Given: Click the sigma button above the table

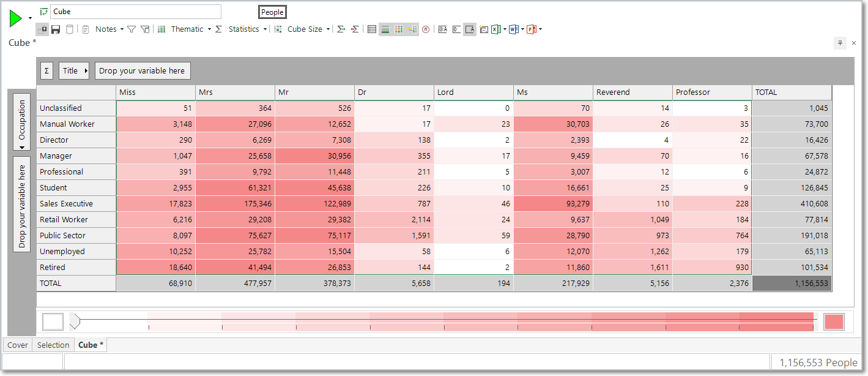Looking at the screenshot, I should [47, 71].
